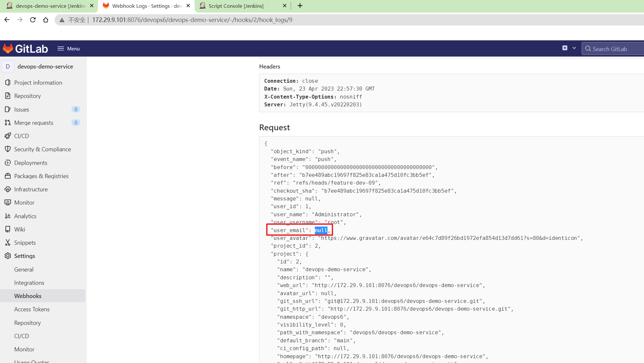
Task: Click the Server: Jetty header line
Action: point(313,105)
